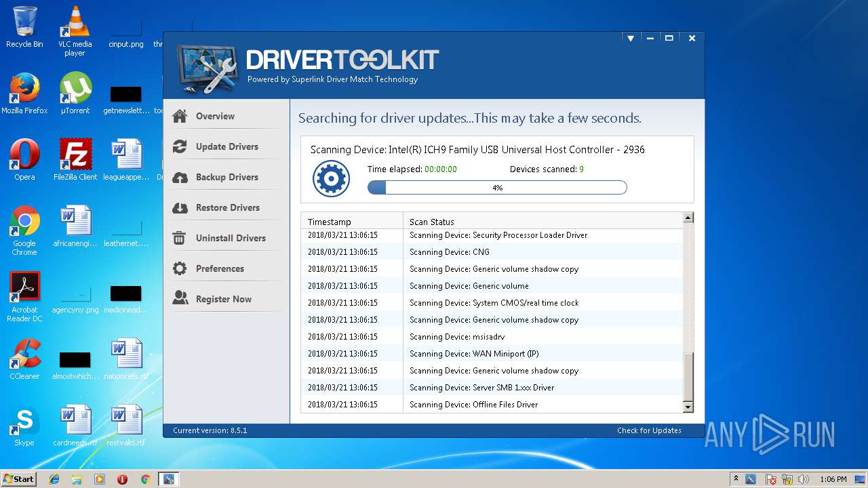Open Windows Explorer folder in taskbar
Image resolution: width=868 pixels, height=488 pixels.
click(77, 479)
